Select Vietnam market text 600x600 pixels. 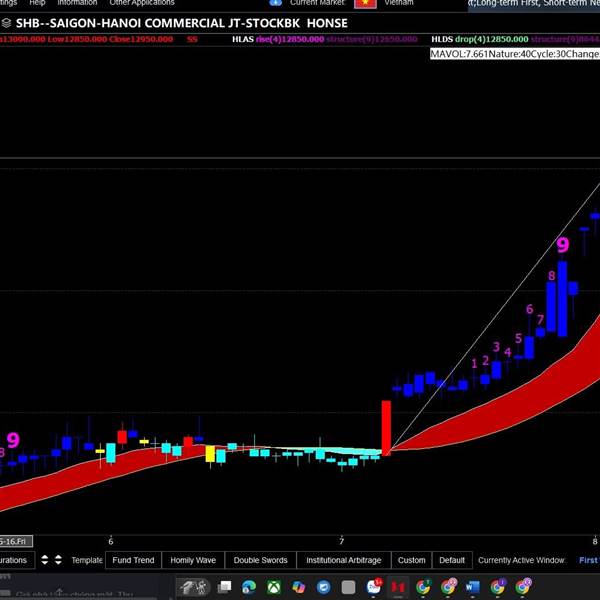click(x=399, y=3)
